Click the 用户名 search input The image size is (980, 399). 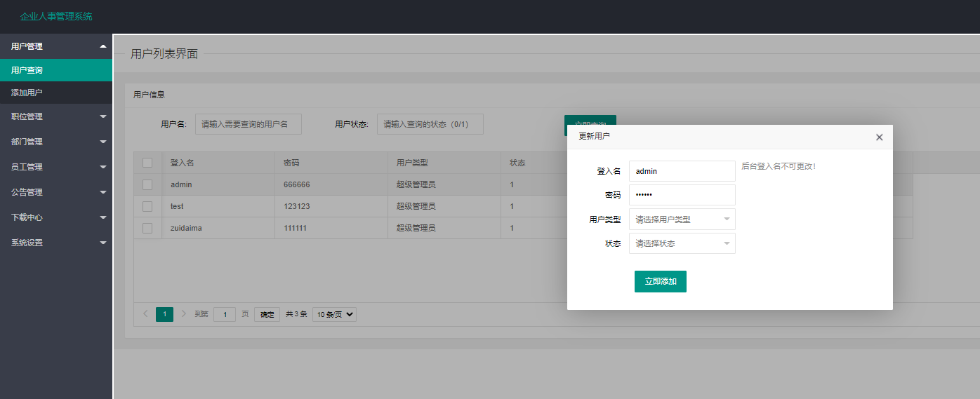coord(249,124)
